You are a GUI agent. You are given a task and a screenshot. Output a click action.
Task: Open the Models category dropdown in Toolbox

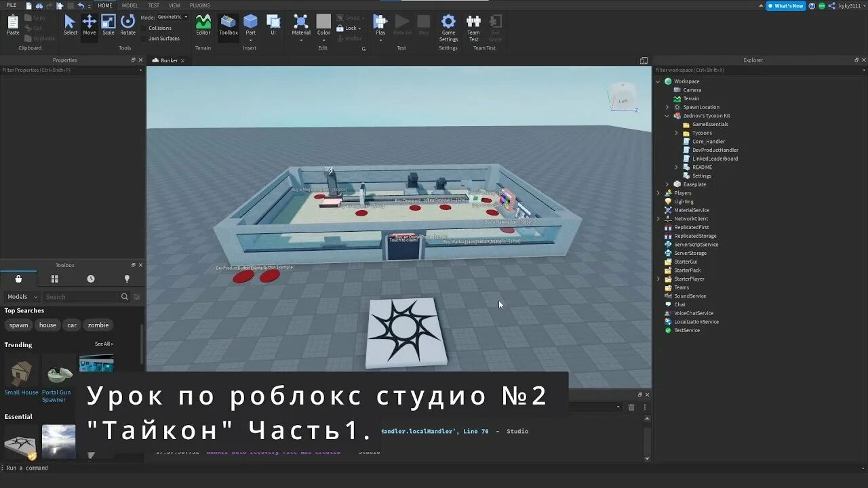[22, 297]
